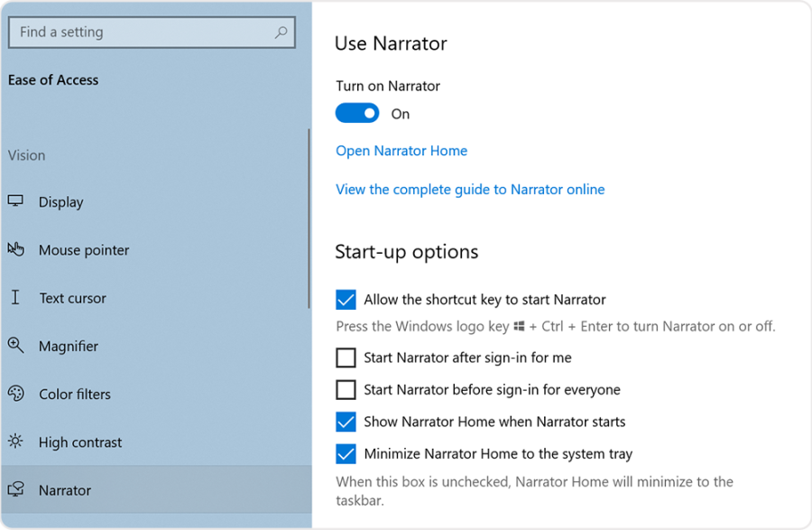This screenshot has height=530, width=812.
Task: Disable Minimize Narrator Home to system tray
Action: pos(346,452)
